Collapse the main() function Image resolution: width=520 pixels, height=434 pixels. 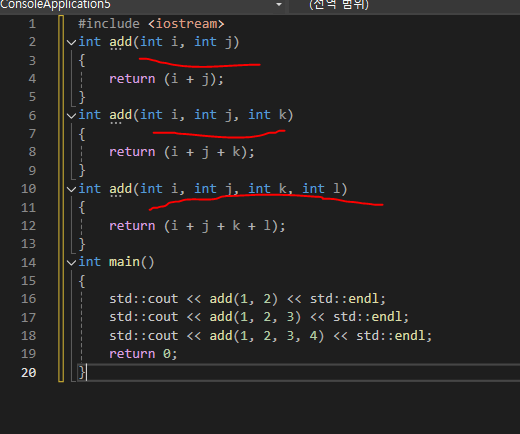point(71,263)
